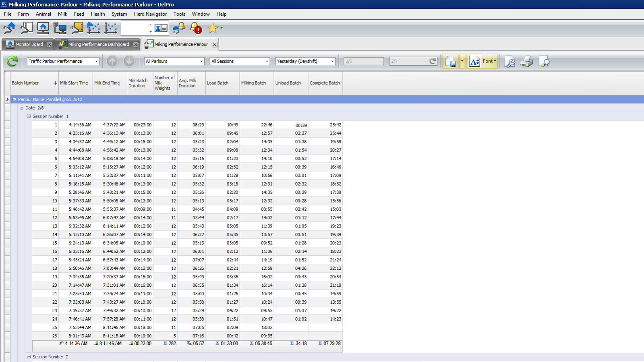The width and height of the screenshot is (644, 362).
Task: Click the animal number input field
Action: point(135,28)
